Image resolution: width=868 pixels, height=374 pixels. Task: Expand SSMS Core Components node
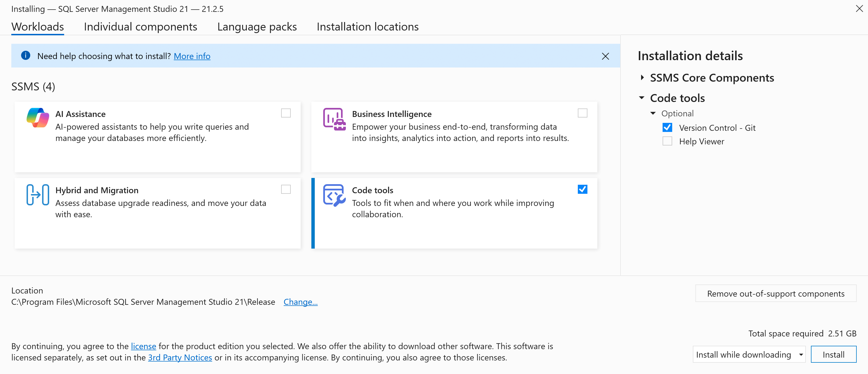[x=642, y=77]
